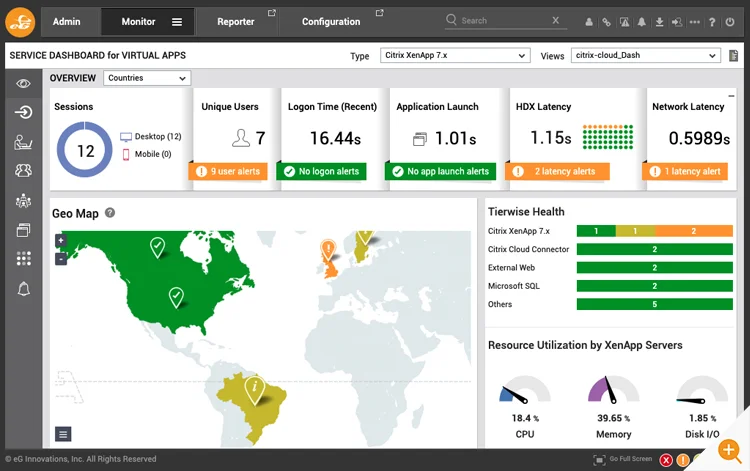Viewport: 750px width, 471px height.
Task: Click XenApp green health segment
Action: (596, 231)
